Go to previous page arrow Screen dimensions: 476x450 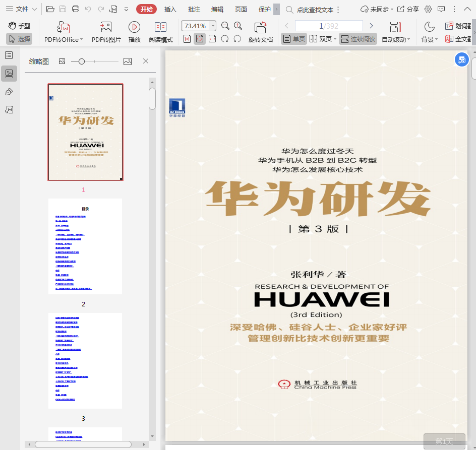pos(286,26)
